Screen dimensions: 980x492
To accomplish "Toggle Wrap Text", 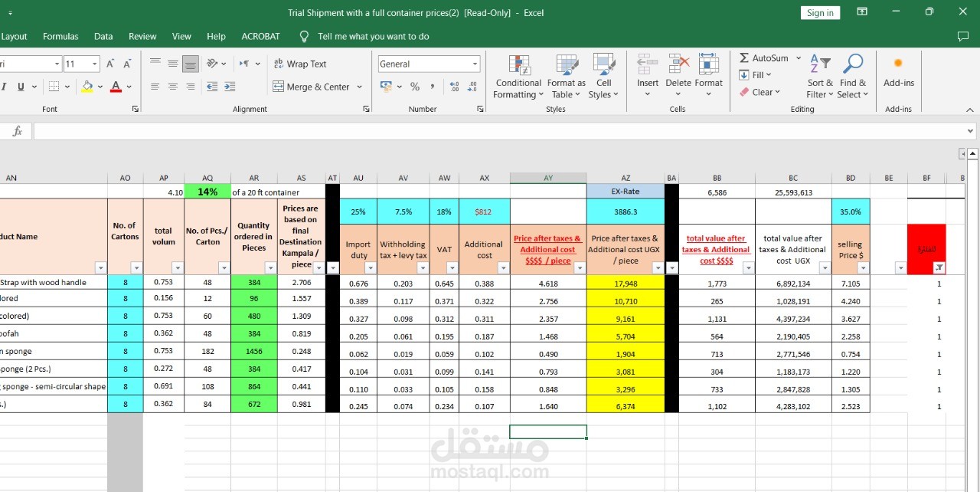I will [x=299, y=64].
